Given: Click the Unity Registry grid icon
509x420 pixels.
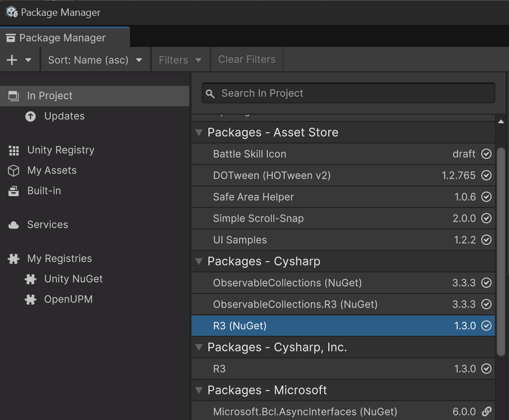Looking at the screenshot, I should 14,150.
